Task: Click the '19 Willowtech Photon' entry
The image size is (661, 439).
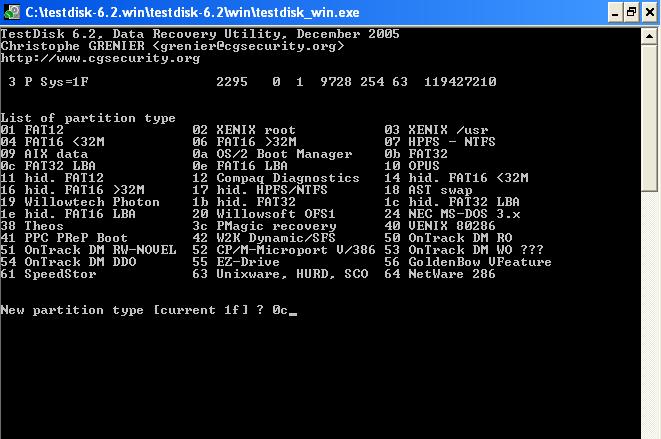Action: point(80,202)
